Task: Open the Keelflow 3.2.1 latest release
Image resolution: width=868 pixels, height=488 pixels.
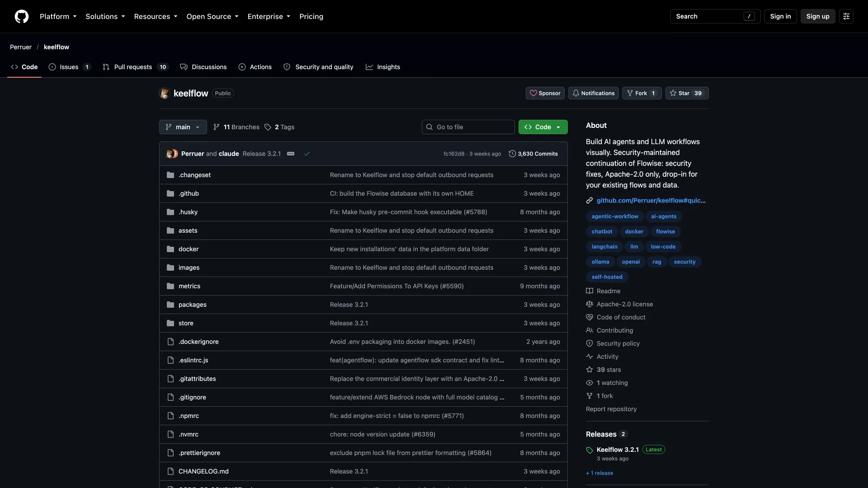Action: [618, 450]
